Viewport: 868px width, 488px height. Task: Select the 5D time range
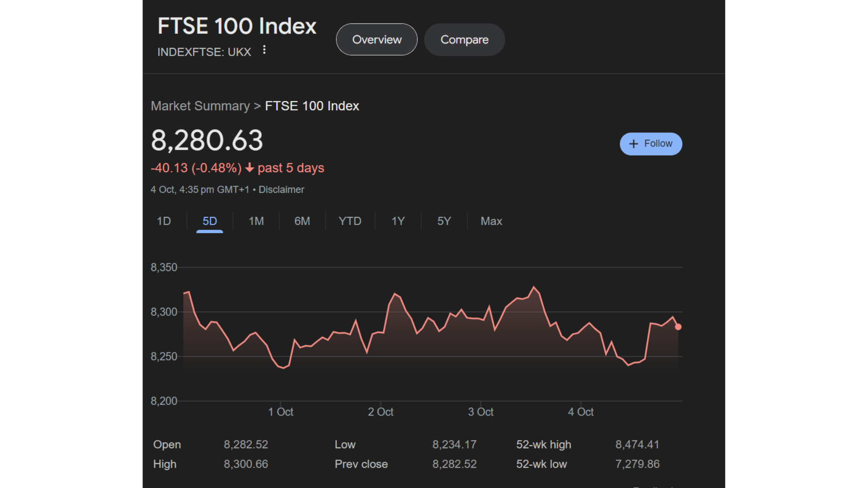coord(210,221)
